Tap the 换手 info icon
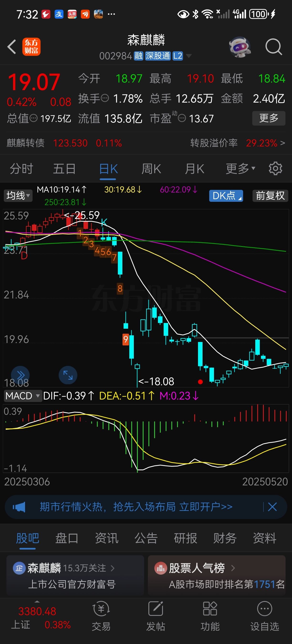The image size is (292, 644). point(104,98)
